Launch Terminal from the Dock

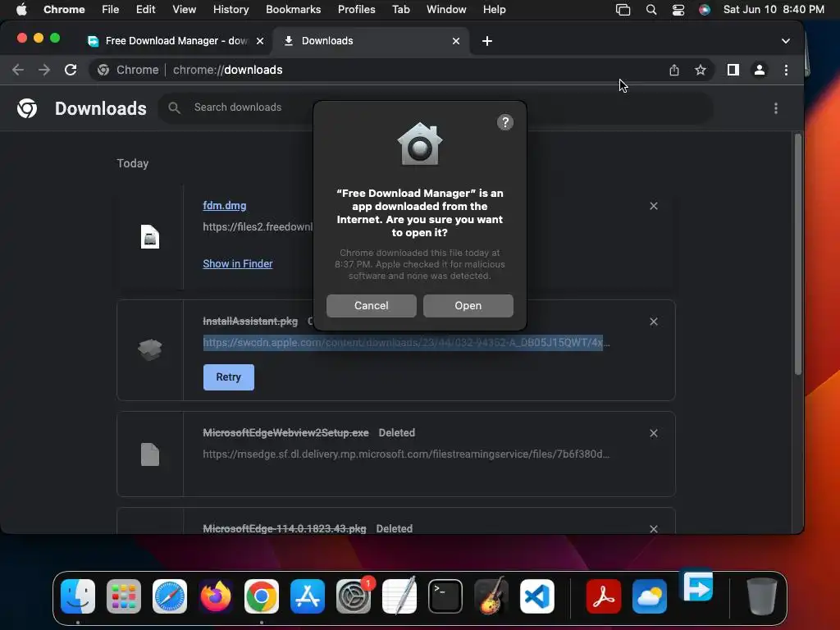coord(445,596)
